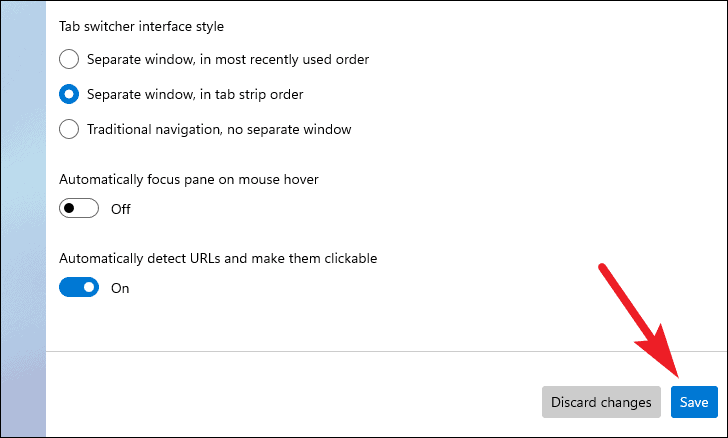Click the "Traditional navigation, no separate window" label
Image resolution: width=728 pixels, height=438 pixels.
click(x=219, y=129)
